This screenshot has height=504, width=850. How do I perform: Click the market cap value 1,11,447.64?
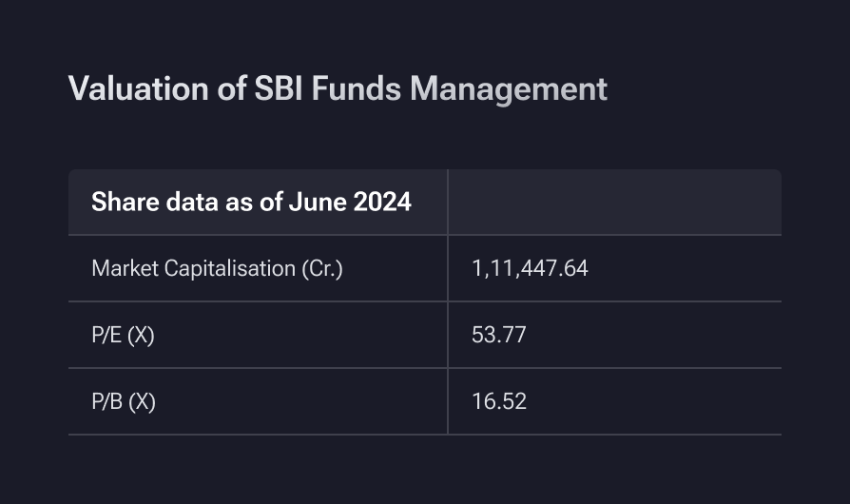pos(530,268)
